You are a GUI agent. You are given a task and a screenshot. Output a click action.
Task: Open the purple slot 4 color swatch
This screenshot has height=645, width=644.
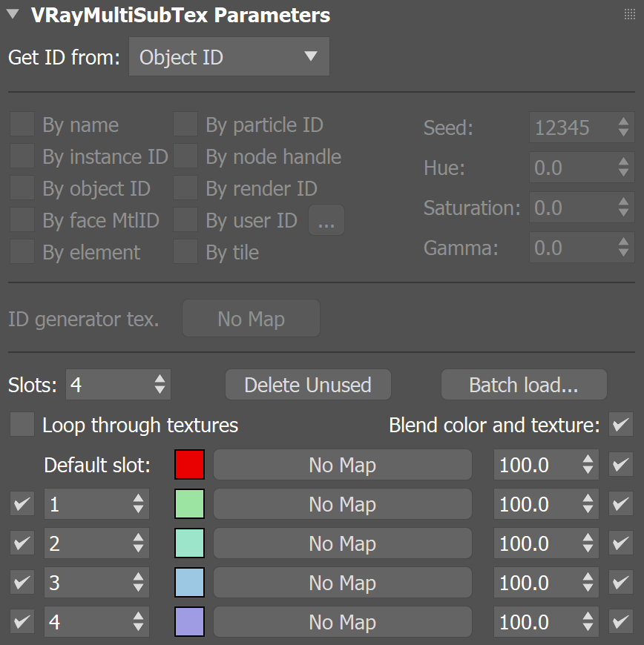[x=189, y=622]
